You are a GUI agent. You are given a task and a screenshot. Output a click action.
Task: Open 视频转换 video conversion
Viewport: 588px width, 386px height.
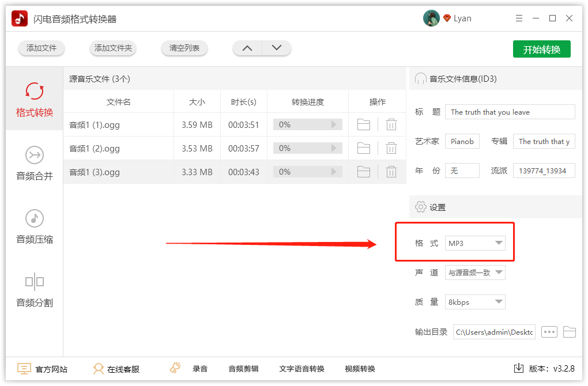pos(360,369)
